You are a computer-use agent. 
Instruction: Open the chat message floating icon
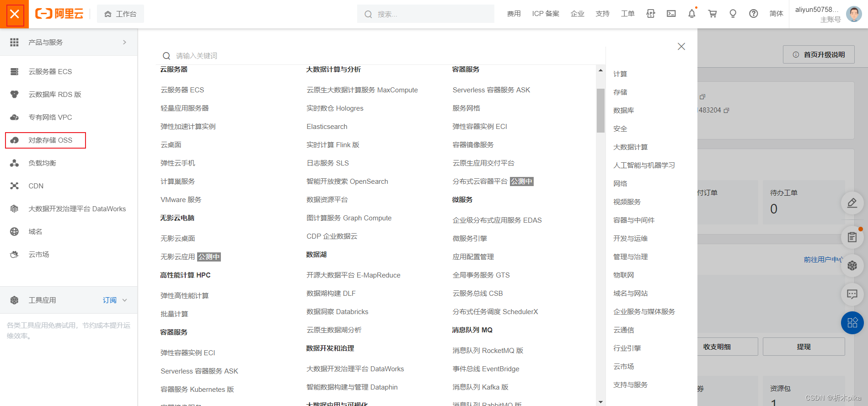852,294
